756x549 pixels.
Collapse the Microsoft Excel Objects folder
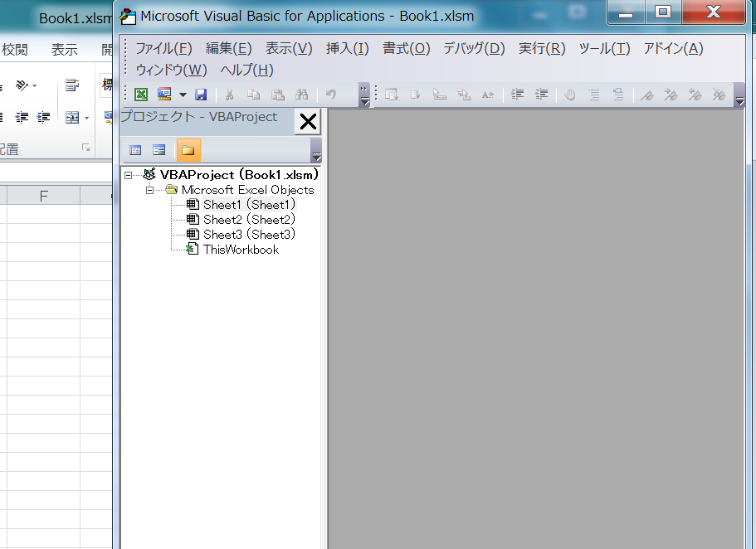coord(150,190)
